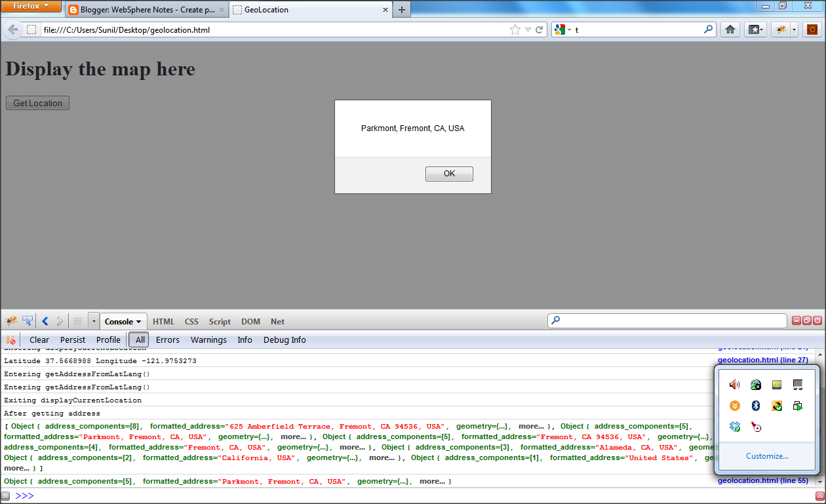
Task: Detach Firebug into new window
Action: point(807,321)
